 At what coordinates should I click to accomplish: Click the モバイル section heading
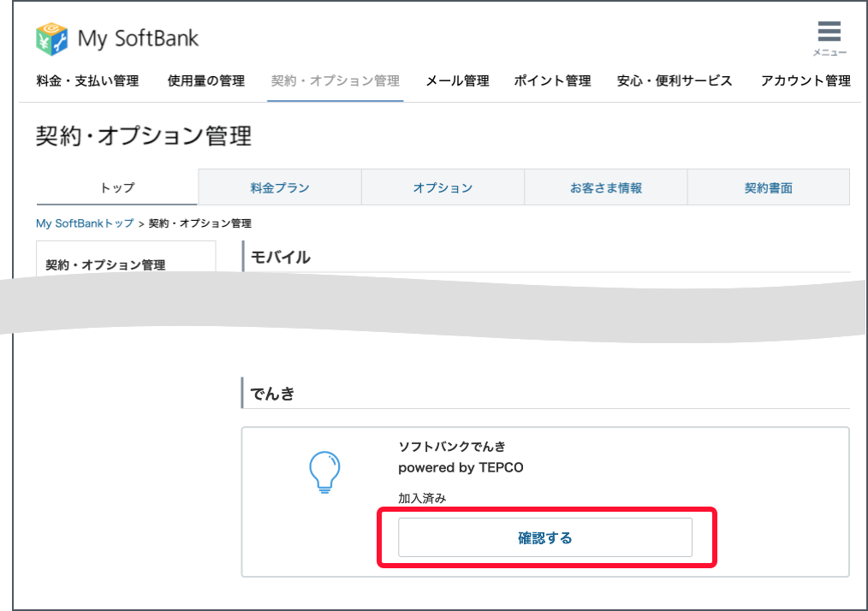click(281, 258)
